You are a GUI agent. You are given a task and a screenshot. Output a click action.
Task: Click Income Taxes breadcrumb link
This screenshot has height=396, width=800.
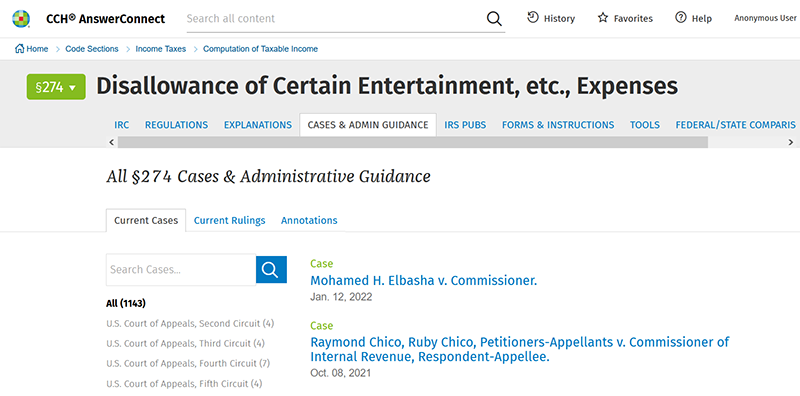tap(161, 49)
